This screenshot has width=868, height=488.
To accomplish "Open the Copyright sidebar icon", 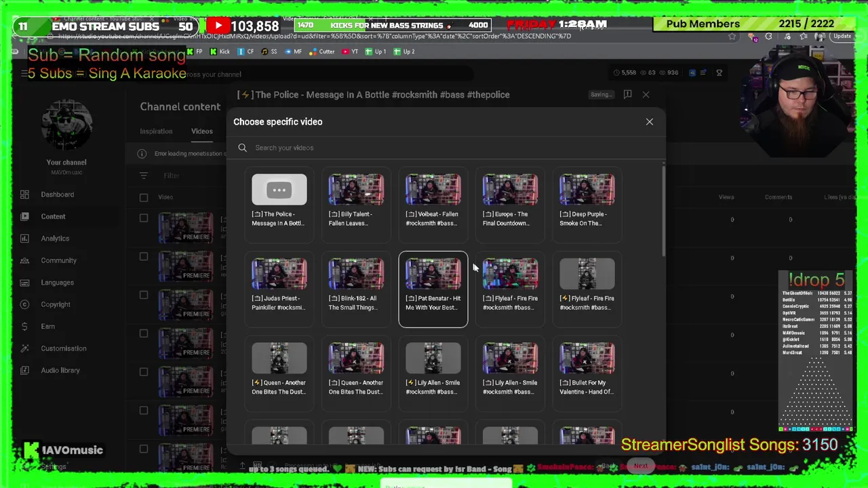I will 24,304.
